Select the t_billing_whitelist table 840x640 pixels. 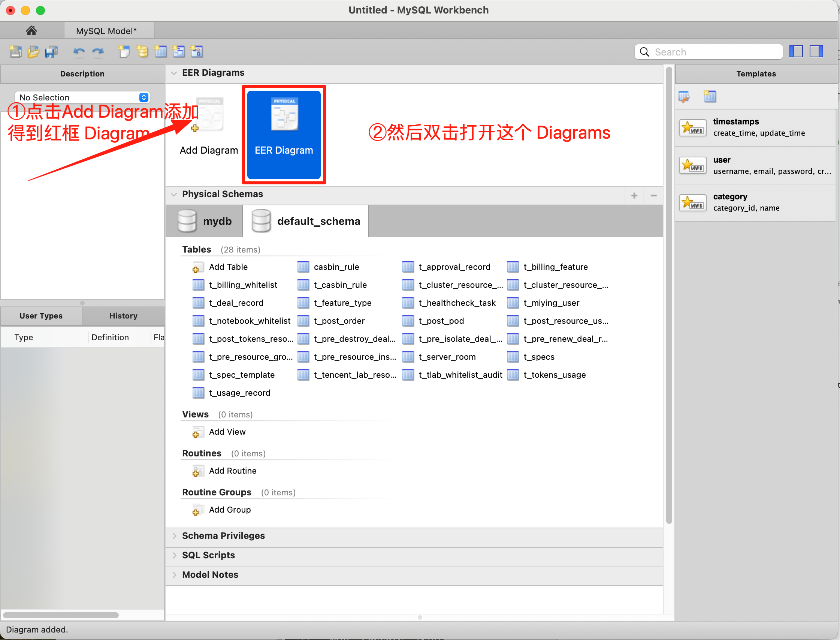point(235,285)
